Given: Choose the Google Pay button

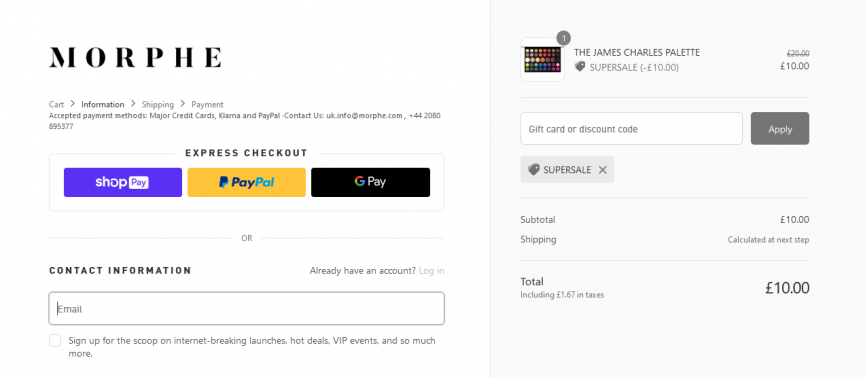Looking at the screenshot, I should tap(370, 182).
